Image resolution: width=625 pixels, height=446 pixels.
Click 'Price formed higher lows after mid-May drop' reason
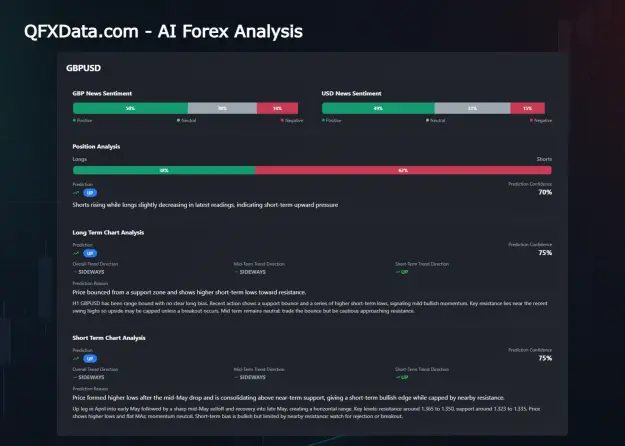(x=289, y=398)
